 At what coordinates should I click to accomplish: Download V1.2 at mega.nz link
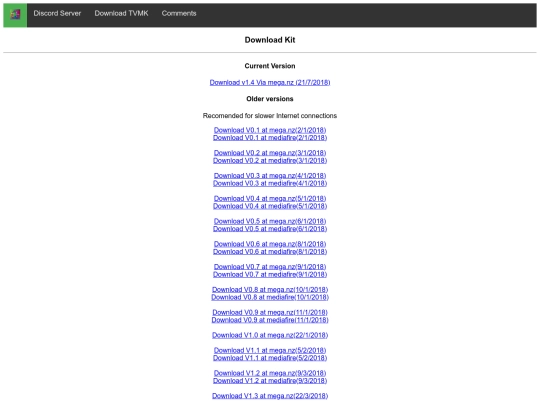pyautogui.click(x=270, y=373)
